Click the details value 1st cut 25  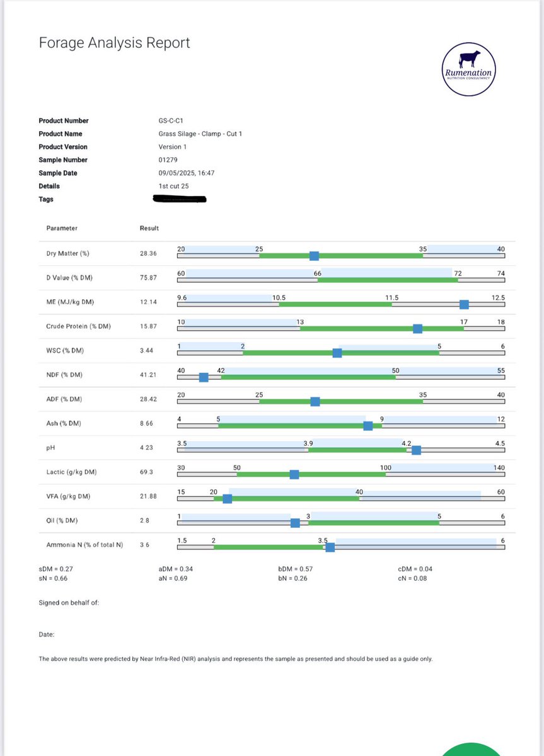click(x=173, y=186)
